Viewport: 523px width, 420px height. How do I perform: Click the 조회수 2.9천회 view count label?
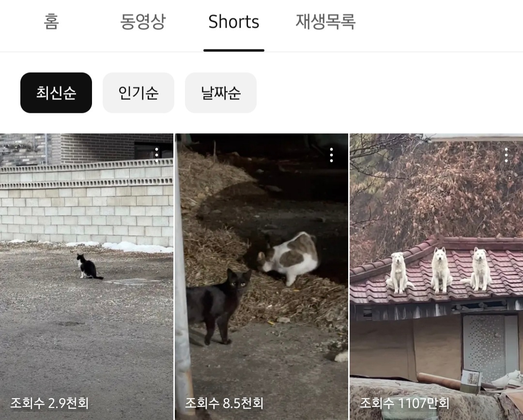tap(49, 403)
